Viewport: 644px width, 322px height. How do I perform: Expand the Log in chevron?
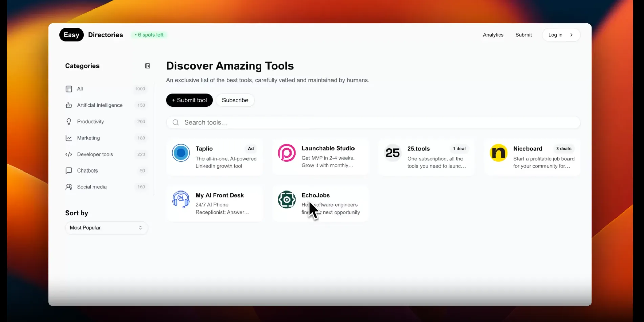(571, 35)
